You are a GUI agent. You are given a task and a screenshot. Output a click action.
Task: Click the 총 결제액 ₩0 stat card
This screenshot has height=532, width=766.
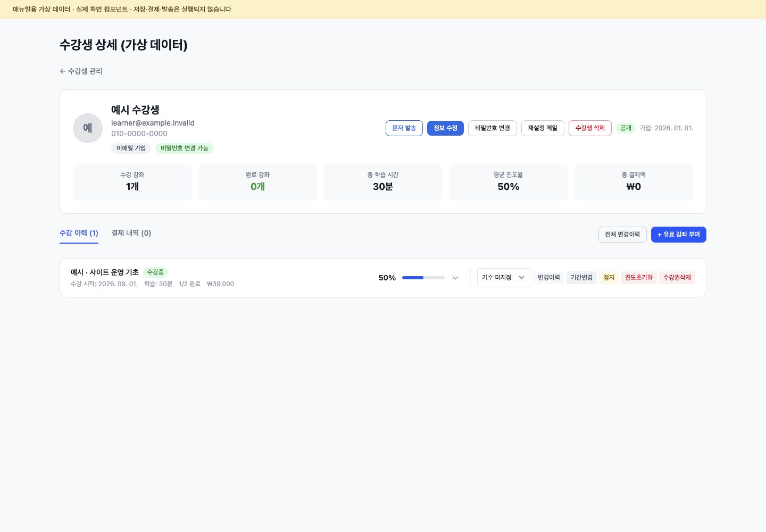[634, 182]
